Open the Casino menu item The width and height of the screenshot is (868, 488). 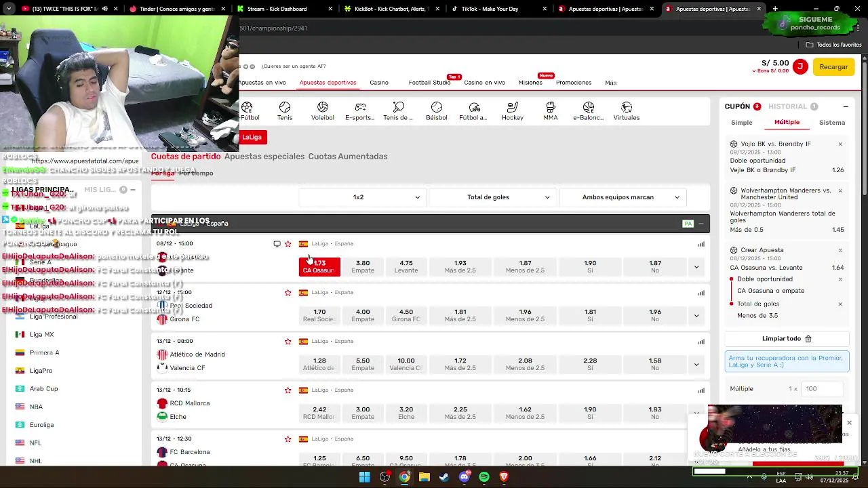point(379,83)
